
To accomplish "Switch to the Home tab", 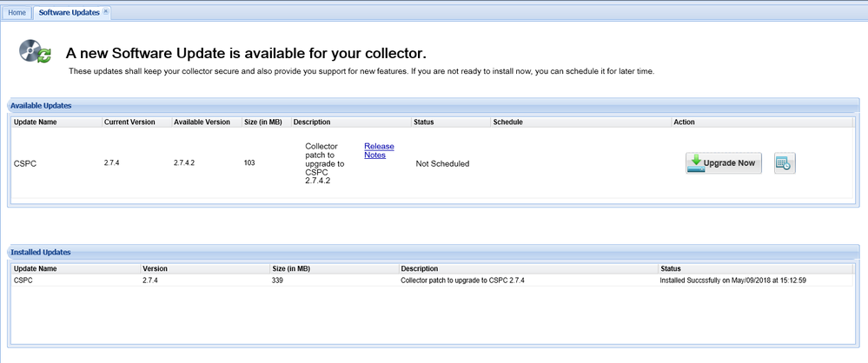I will coord(17,13).
